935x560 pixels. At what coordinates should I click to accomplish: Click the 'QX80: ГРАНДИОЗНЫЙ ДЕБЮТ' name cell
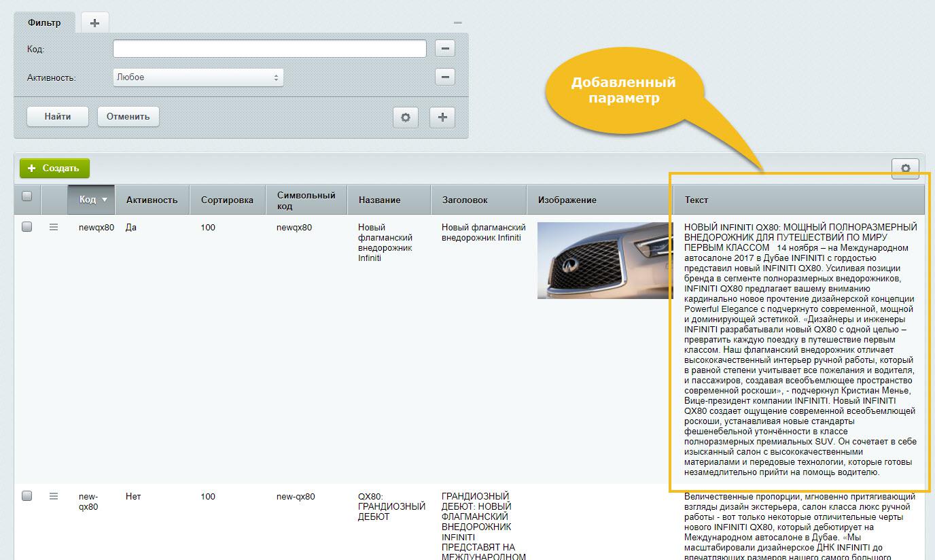tap(391, 506)
